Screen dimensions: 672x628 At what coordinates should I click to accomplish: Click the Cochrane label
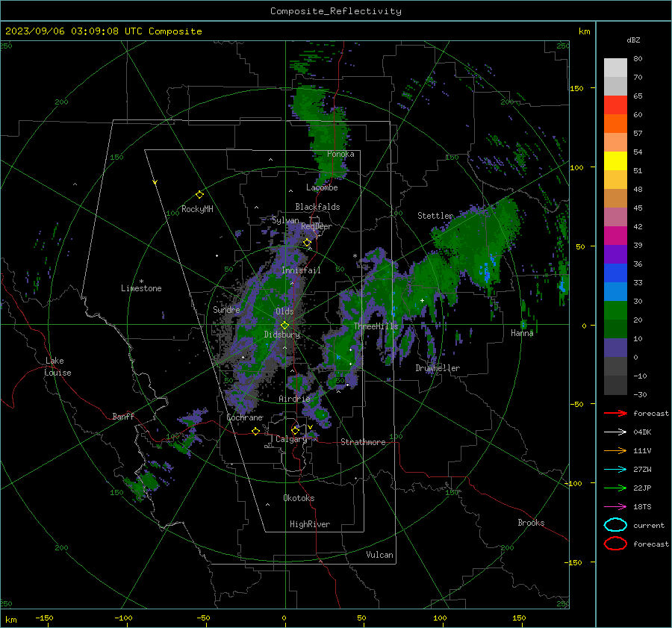pyautogui.click(x=244, y=417)
